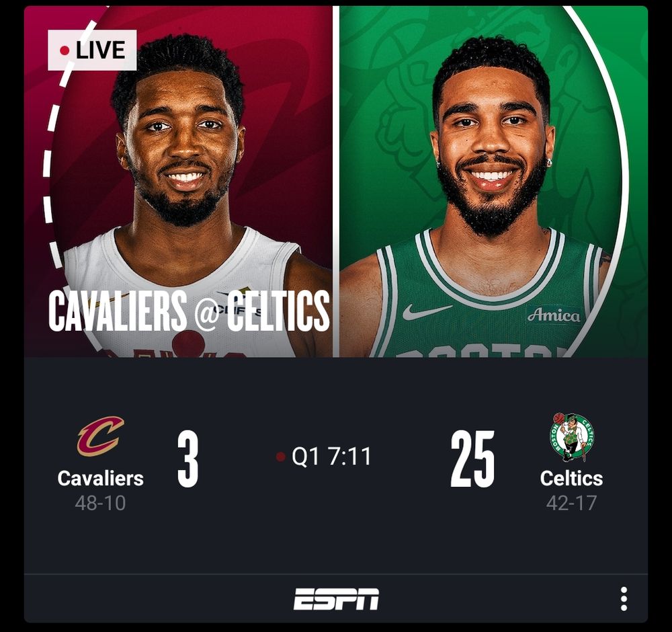672x632 pixels.
Task: Select the Q1 7:11 game clock
Action: coord(331,457)
